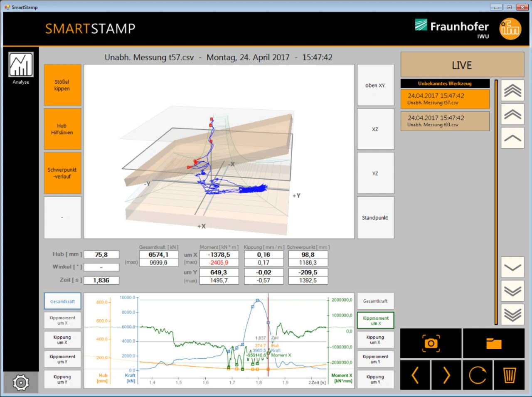Select measurement t03.csv in the list

tap(445, 121)
